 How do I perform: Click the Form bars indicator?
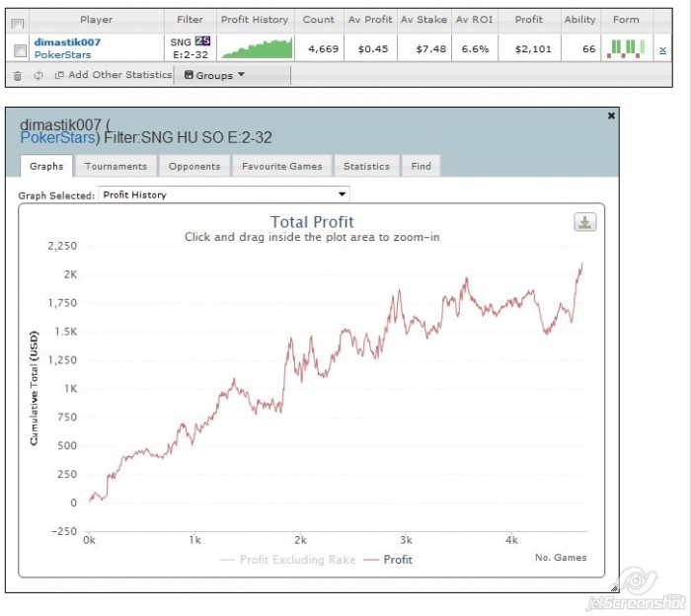[626, 48]
